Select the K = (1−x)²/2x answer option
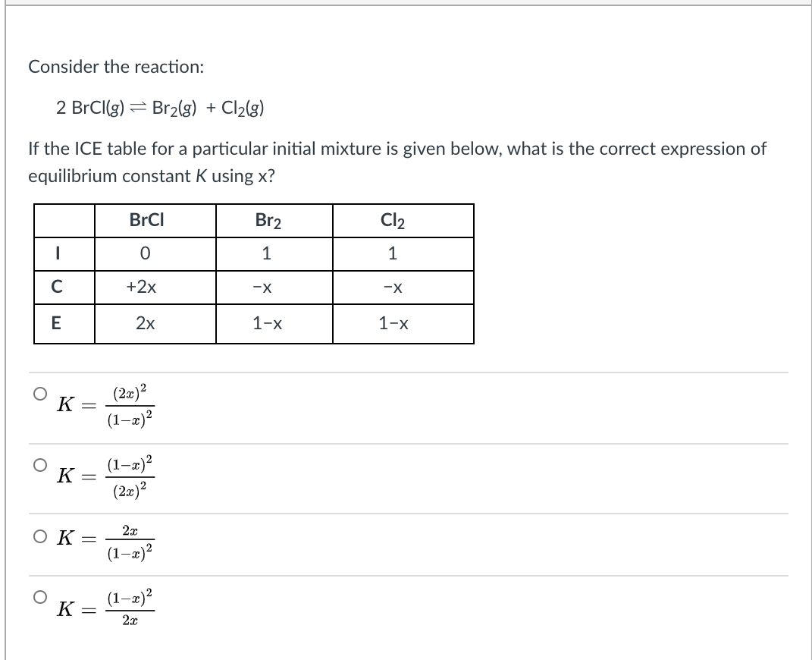The width and height of the screenshot is (812, 660). [x=39, y=599]
